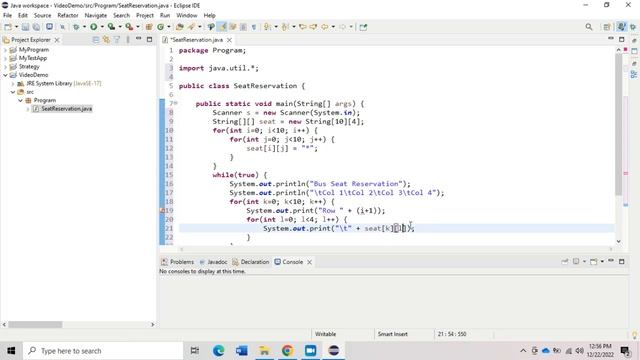Minimize the Project Explorer panel
The width and height of the screenshot is (640, 360).
(139, 39)
